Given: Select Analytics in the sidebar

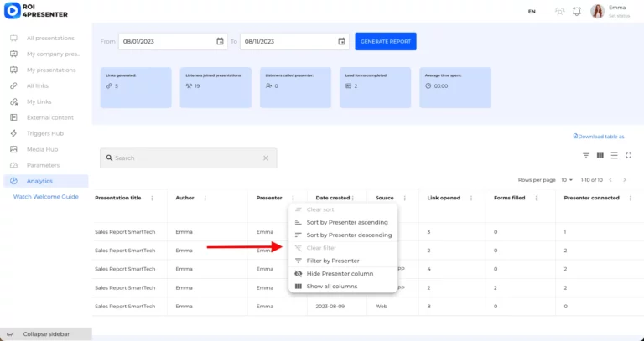Looking at the screenshot, I should click(46, 181).
